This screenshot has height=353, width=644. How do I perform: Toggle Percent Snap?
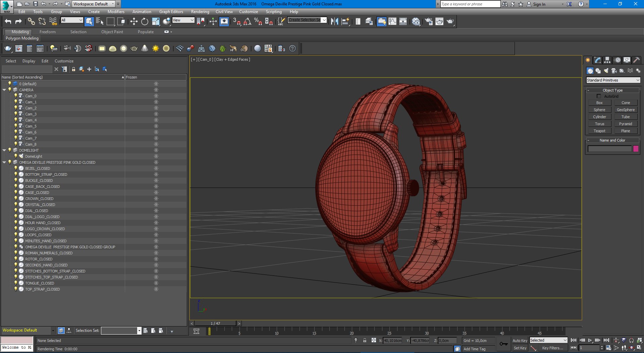click(x=258, y=21)
